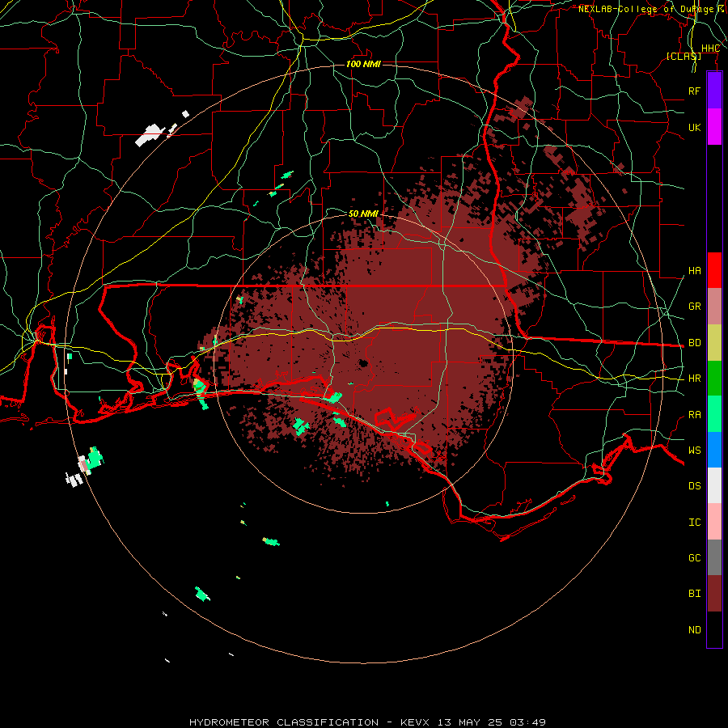Click the magenta UK color swatch
The height and width of the screenshot is (728, 728).
tap(714, 127)
